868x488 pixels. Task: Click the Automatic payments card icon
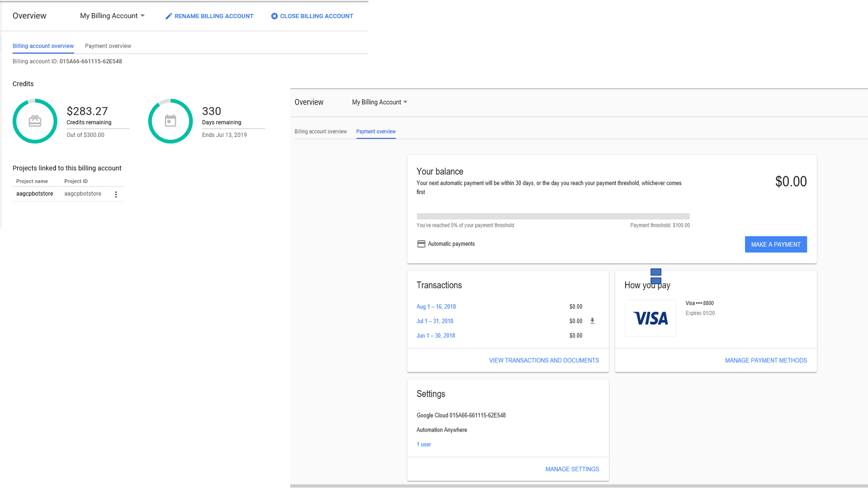pyautogui.click(x=421, y=244)
